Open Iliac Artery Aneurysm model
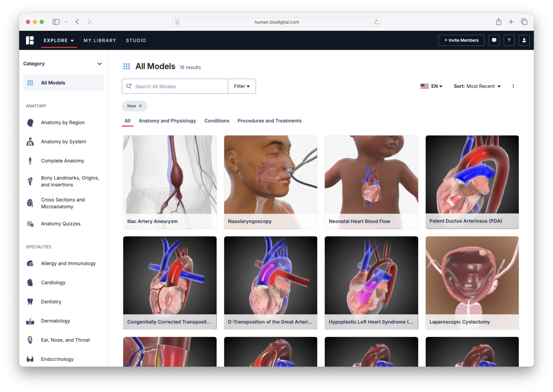The image size is (553, 392). (x=170, y=182)
